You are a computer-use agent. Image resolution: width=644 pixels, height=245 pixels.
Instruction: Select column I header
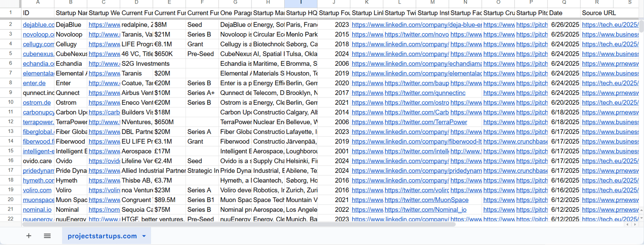(301, 3)
